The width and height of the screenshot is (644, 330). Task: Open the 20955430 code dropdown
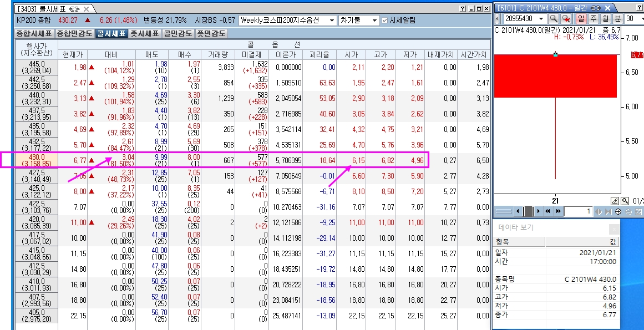[541, 19]
